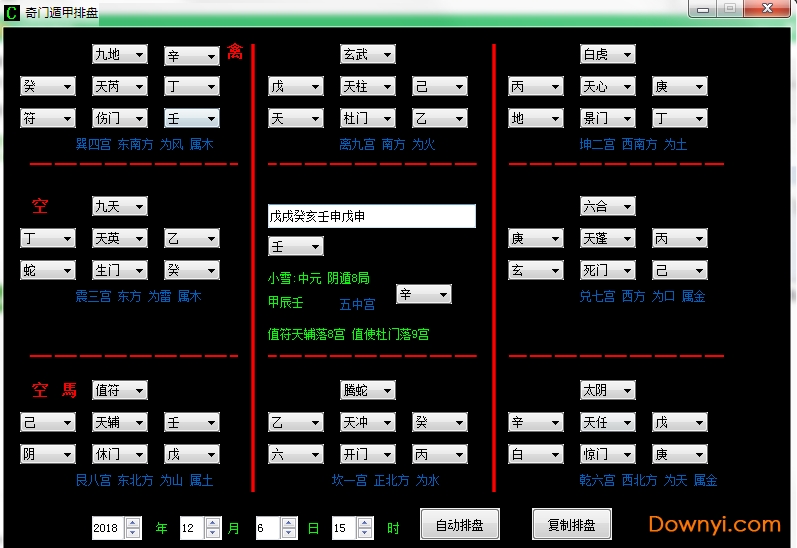This screenshot has width=797, height=548.
Task: Click the 自动排盘 button
Action: (x=460, y=525)
